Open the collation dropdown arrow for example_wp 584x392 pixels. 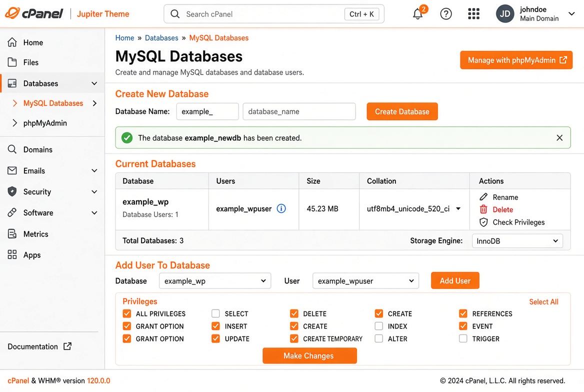(x=458, y=208)
